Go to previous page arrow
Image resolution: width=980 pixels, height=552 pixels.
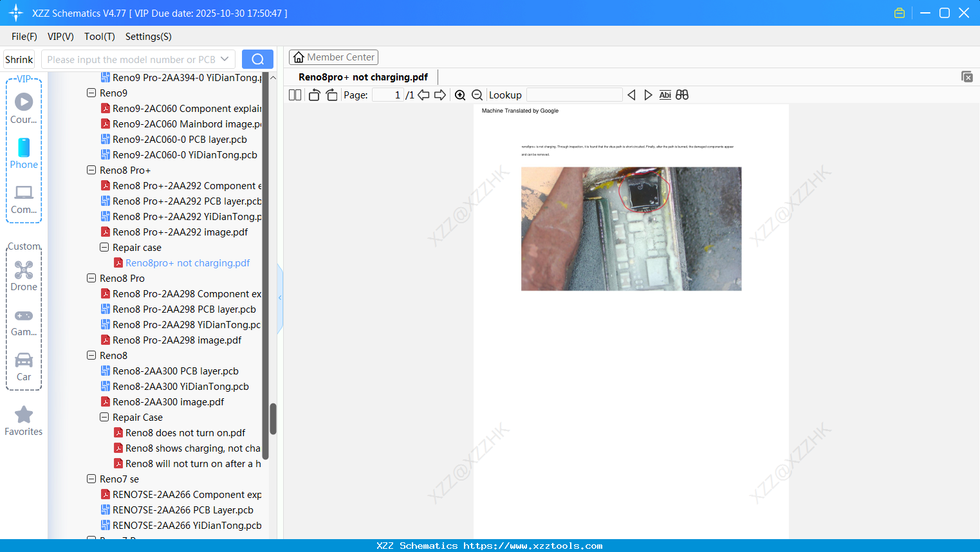click(423, 95)
